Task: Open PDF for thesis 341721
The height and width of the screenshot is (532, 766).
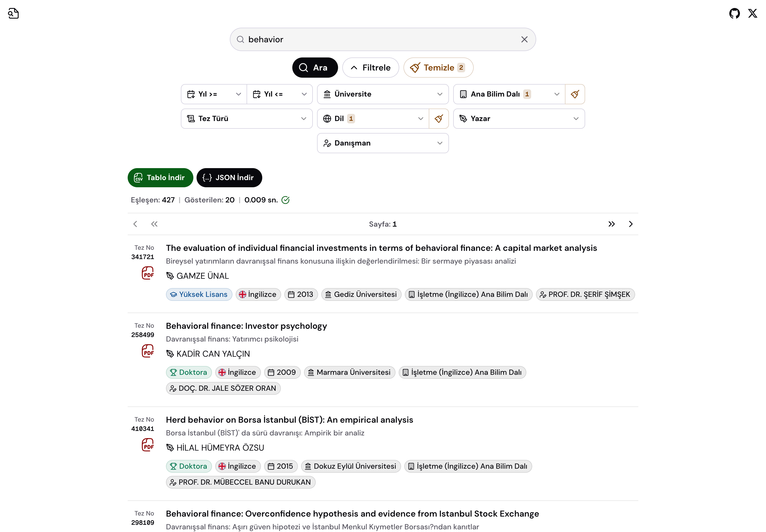Action: [x=148, y=273]
